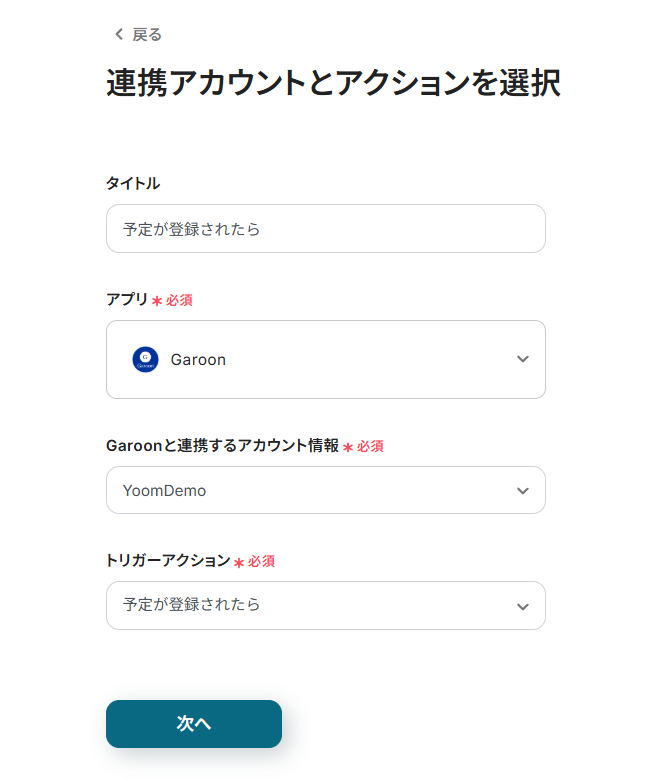Click the 必須 marker beside the account label

(370, 447)
